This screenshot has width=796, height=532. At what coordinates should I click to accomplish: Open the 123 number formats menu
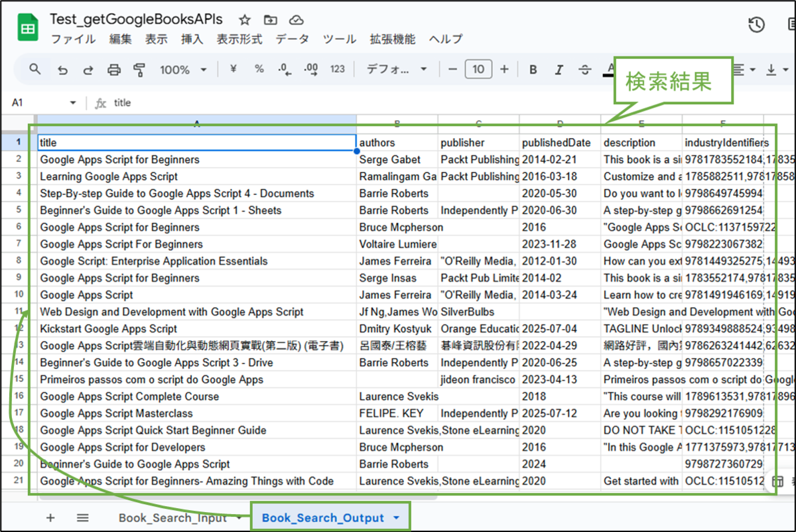pyautogui.click(x=338, y=69)
